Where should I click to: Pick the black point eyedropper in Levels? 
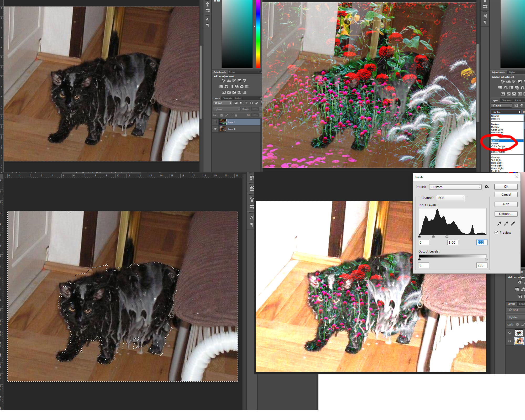[499, 223]
